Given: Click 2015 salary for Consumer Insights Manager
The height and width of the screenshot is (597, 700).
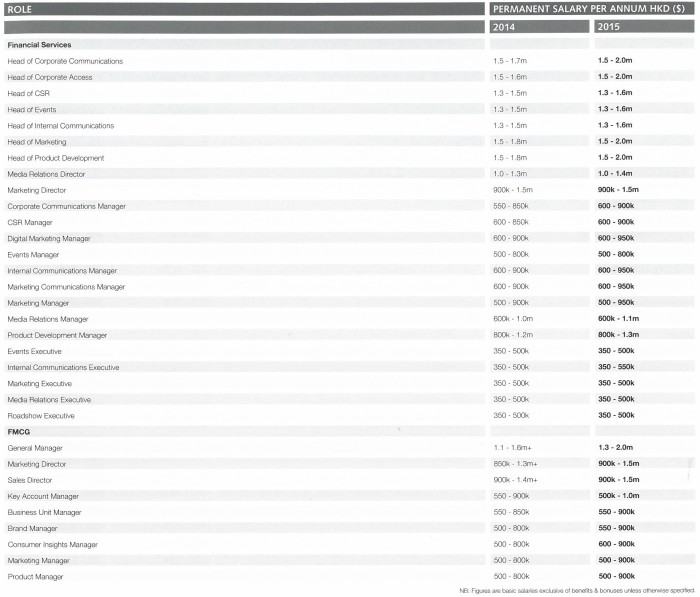Looking at the screenshot, I should pyautogui.click(x=617, y=544).
